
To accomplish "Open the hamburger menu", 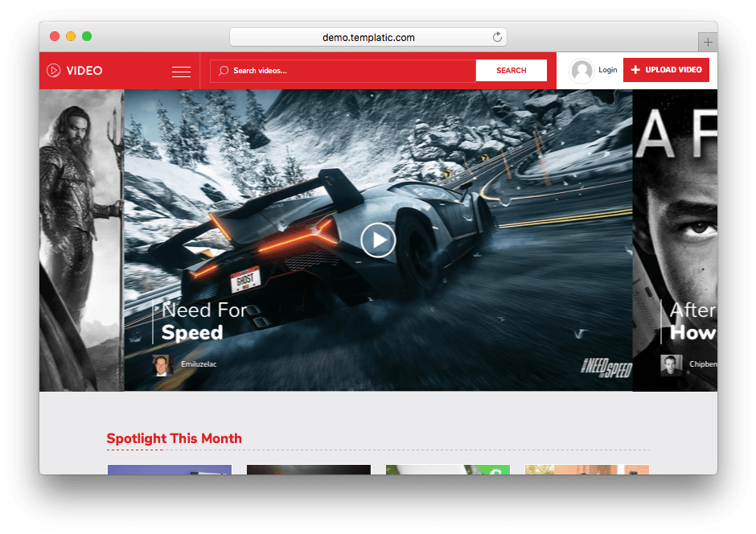I will [x=181, y=72].
